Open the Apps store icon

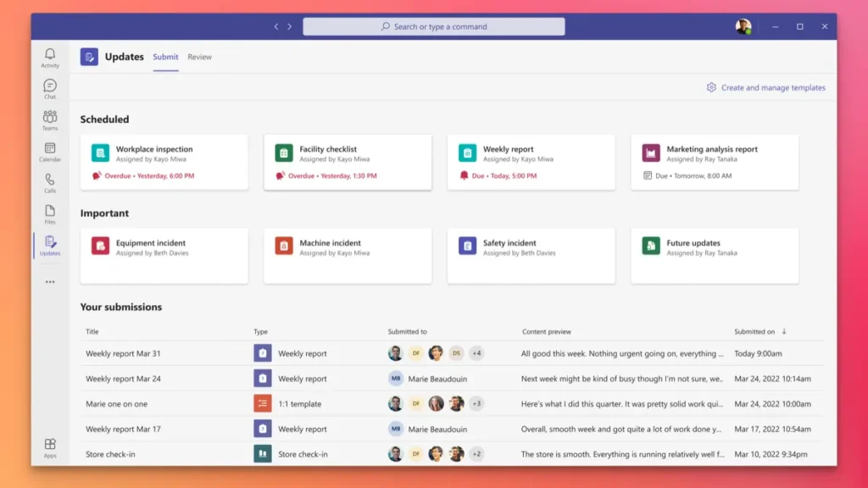coord(50,447)
